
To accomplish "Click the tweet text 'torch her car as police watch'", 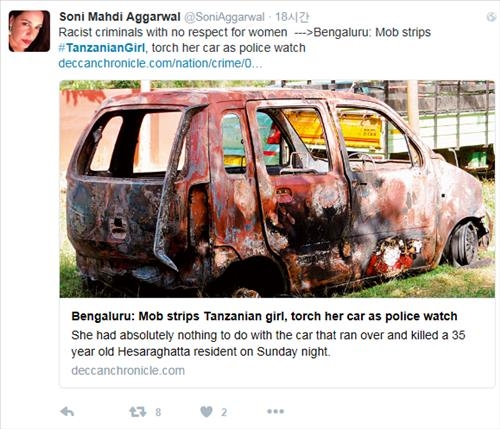I will (229, 48).
